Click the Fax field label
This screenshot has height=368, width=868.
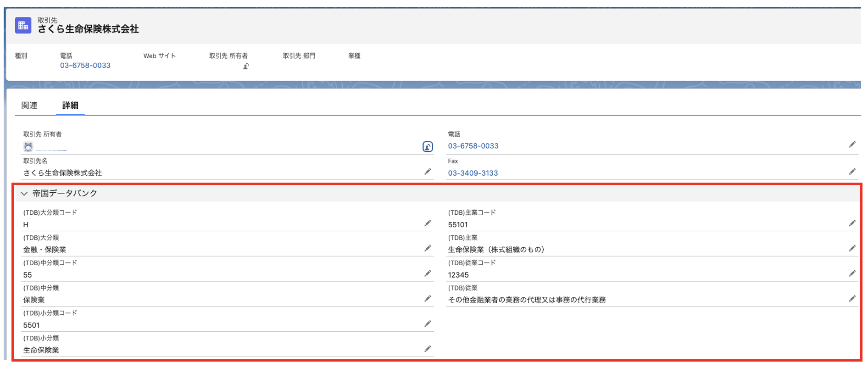(x=453, y=161)
